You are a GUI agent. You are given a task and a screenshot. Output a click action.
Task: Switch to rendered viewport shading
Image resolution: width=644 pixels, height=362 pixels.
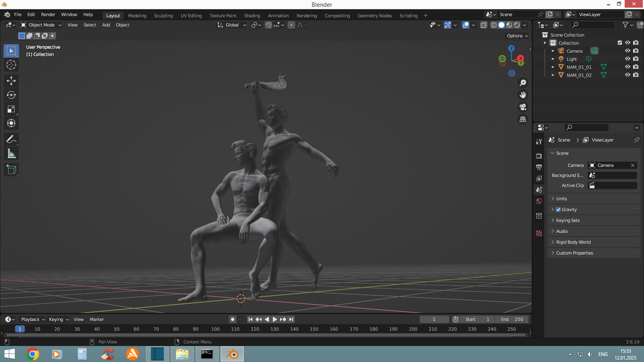[517, 25]
